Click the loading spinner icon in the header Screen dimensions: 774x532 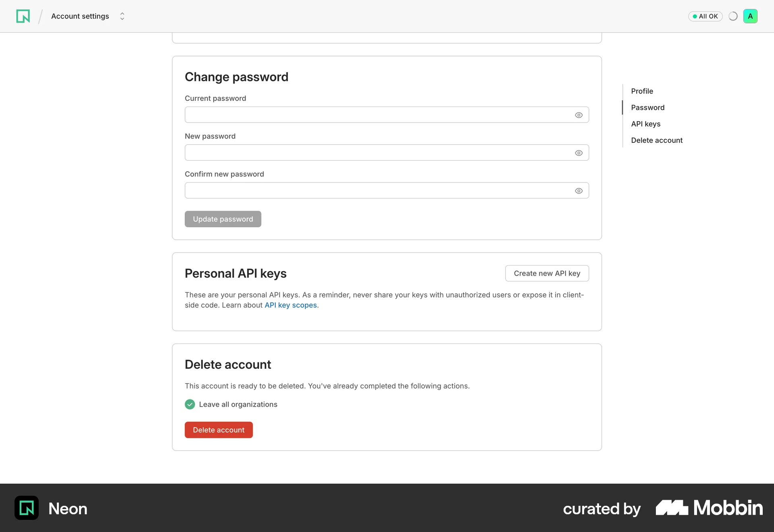[x=733, y=16]
